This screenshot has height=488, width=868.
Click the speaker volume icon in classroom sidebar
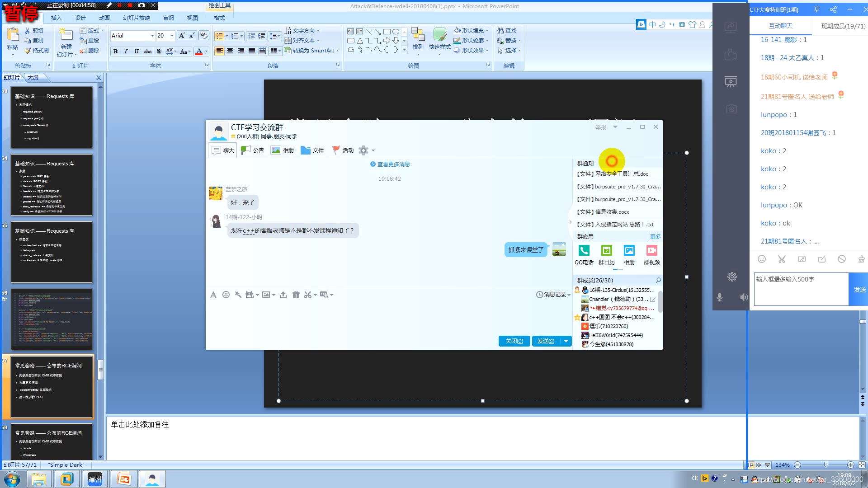[x=744, y=297]
